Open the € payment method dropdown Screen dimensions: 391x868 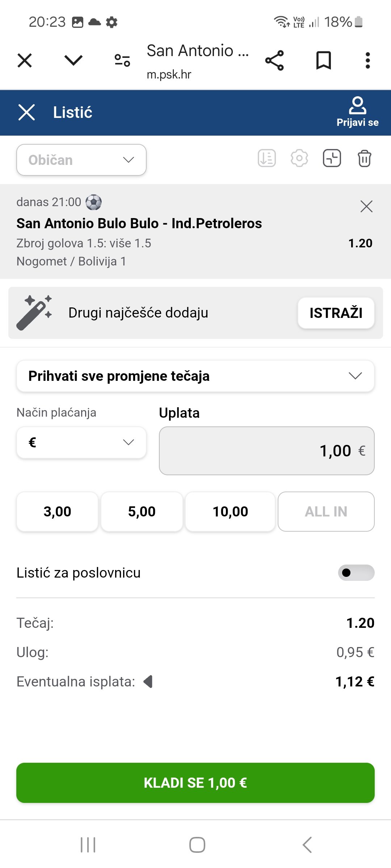coord(81,442)
